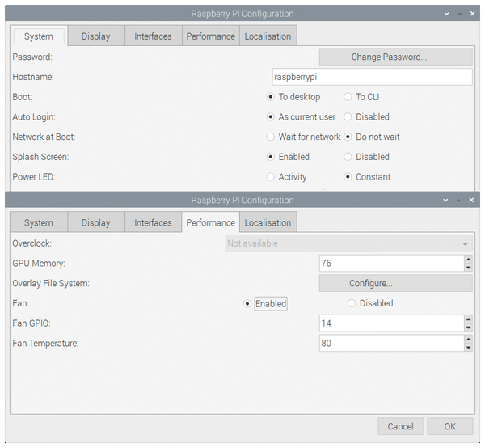This screenshot has height=448, width=485.
Task: Click the Change Password button
Action: [395, 57]
